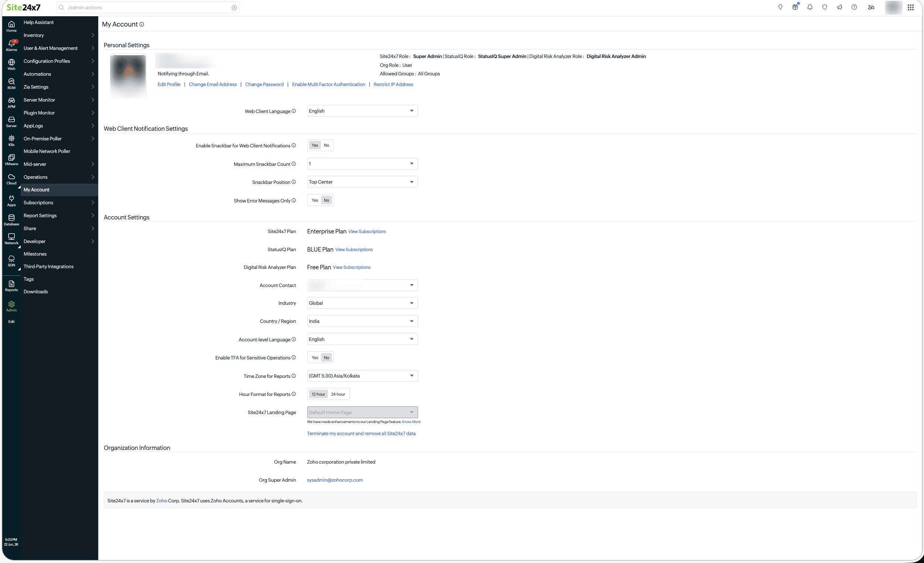
Task: Set Enable Snackbar notifications to Yes
Action: [315, 145]
